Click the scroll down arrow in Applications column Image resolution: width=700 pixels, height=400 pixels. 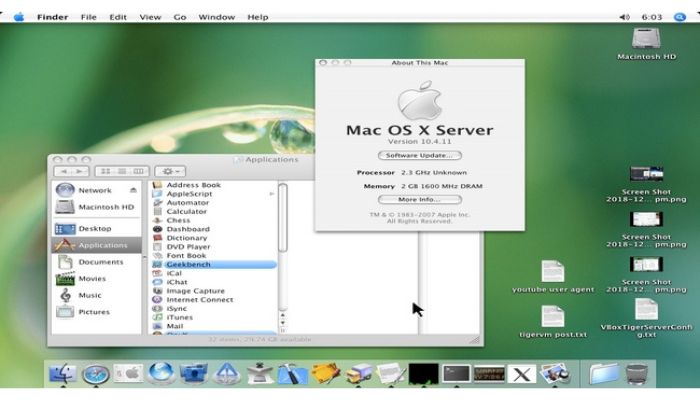[x=283, y=322]
